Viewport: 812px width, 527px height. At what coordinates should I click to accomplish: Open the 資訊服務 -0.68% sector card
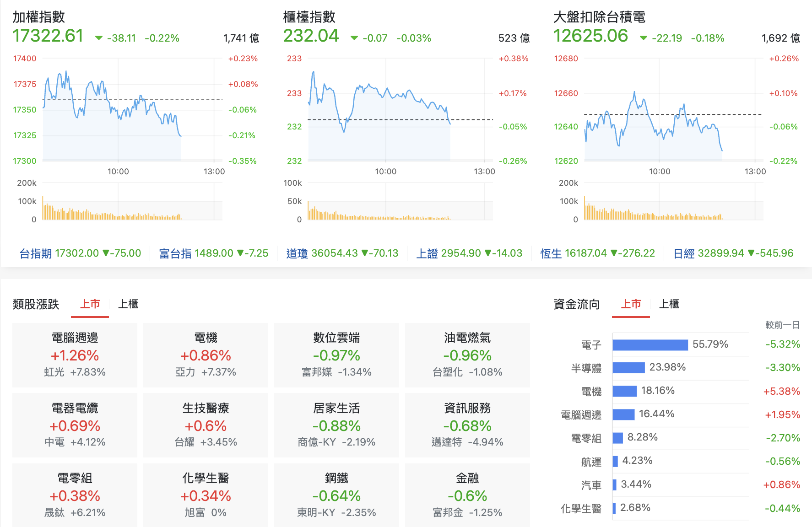click(x=467, y=425)
